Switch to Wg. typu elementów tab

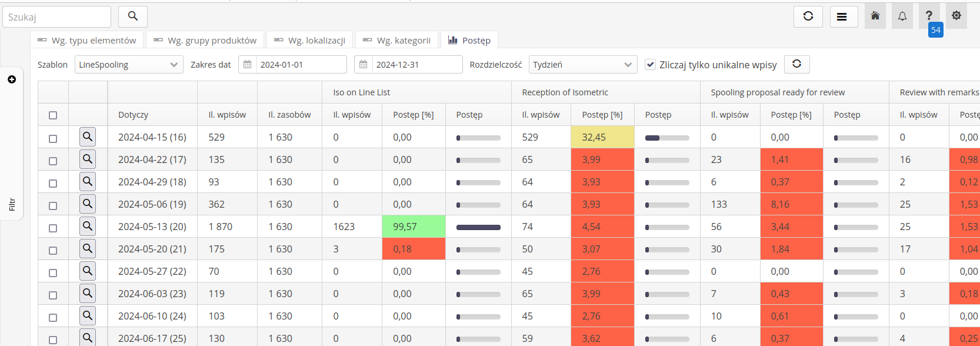click(87, 41)
